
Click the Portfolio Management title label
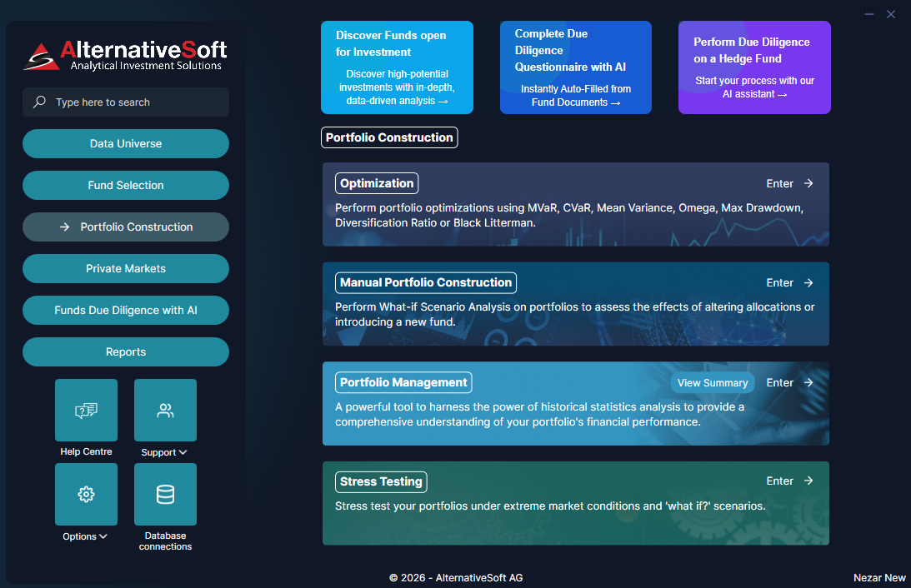tap(403, 382)
